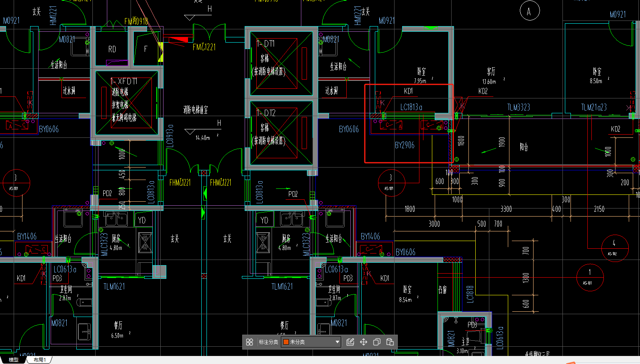
Task: Select the 1300 vertical dimension text
Action: pos(526,278)
